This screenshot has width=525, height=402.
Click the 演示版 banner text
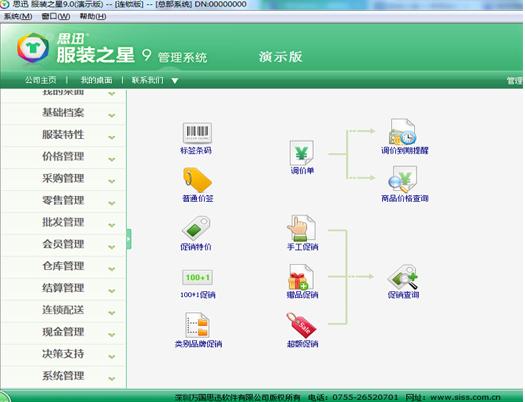281,57
